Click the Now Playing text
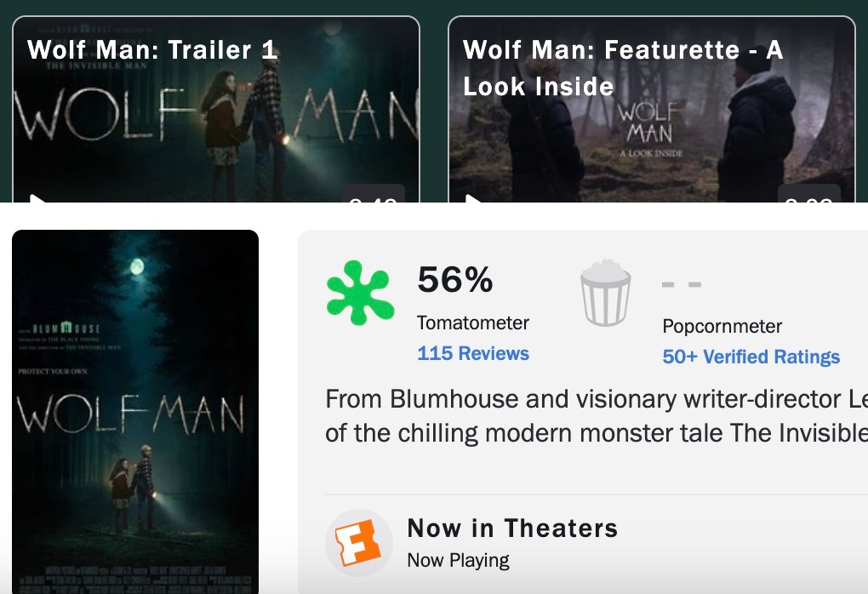The height and width of the screenshot is (594, 868). pos(459,560)
